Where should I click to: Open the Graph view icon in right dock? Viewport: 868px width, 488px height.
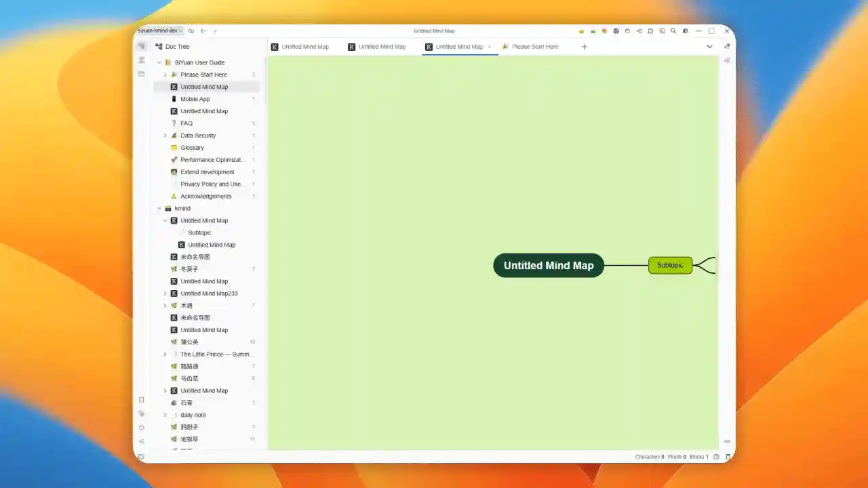(x=727, y=46)
